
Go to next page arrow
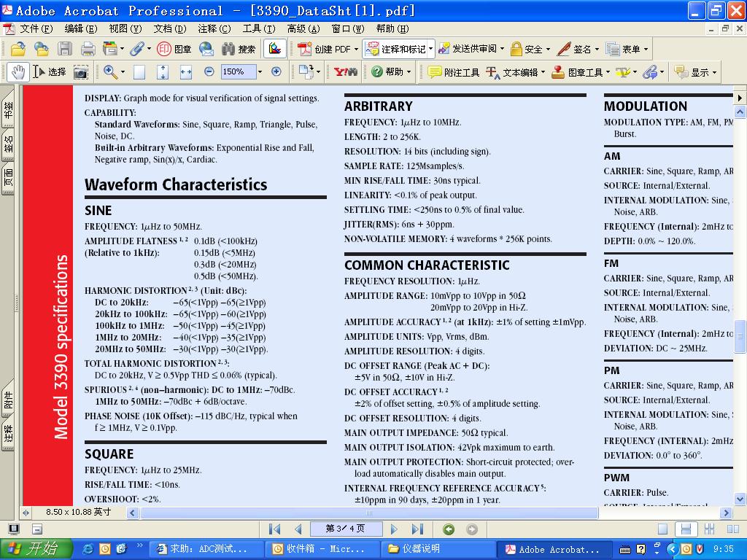click(394, 529)
